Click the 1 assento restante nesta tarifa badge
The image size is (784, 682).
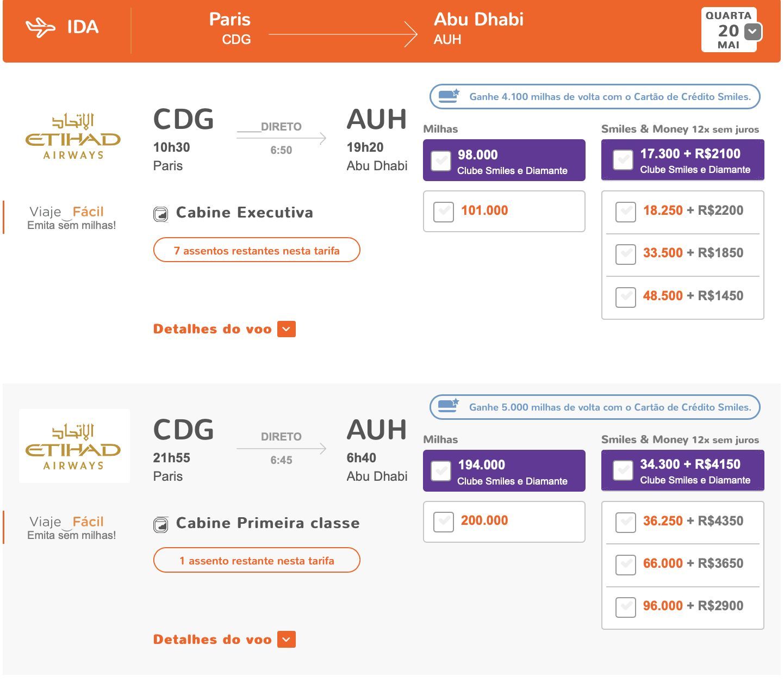[x=257, y=560]
